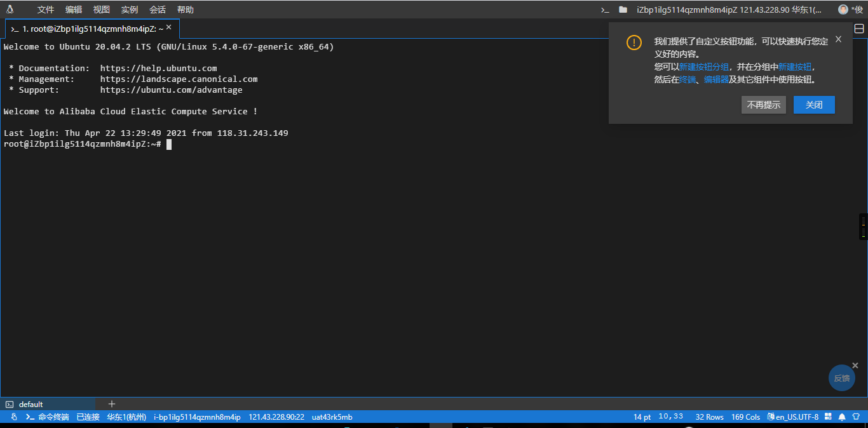Screen dimensions: 868x428
Task: Click the 14 pt font size indicator
Action: 642,417
